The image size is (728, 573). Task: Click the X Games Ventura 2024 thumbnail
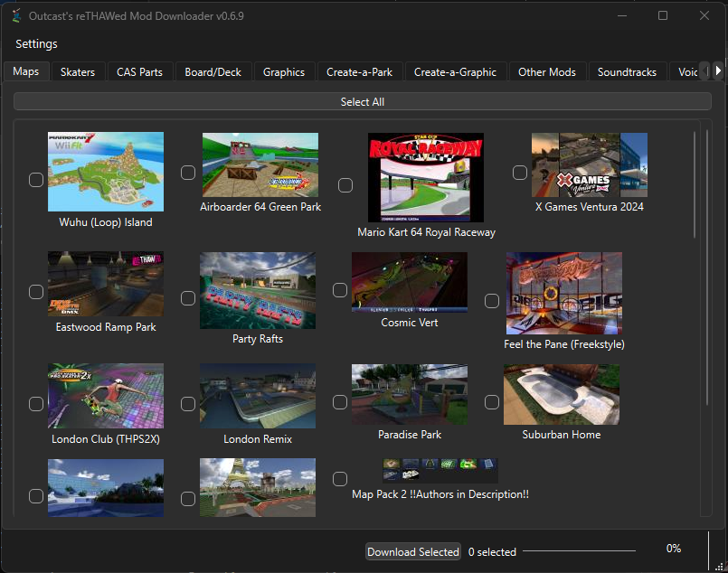[x=589, y=164]
